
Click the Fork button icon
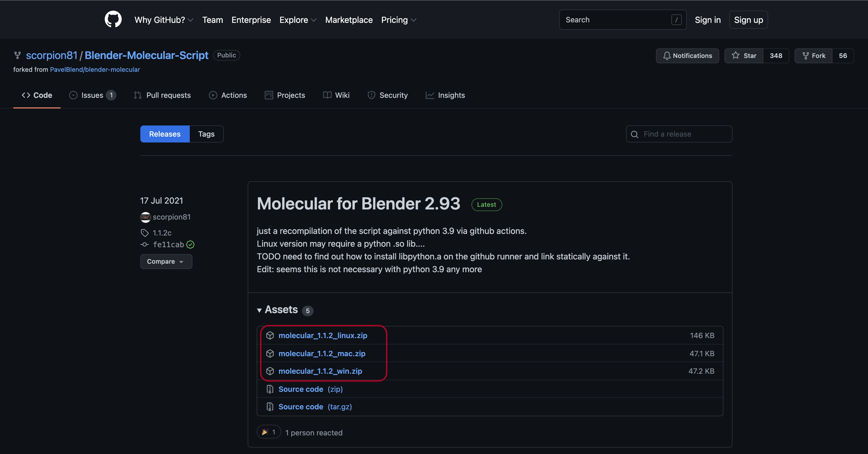(x=806, y=56)
